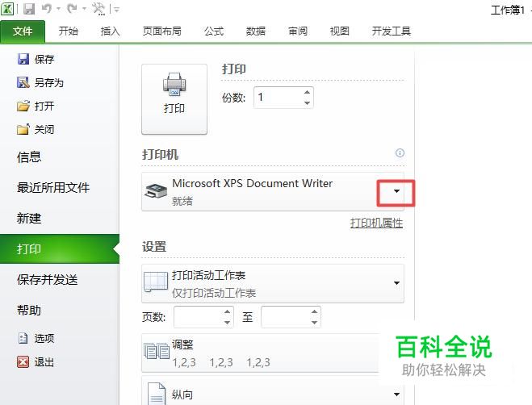Screen dimensions: 532x405
Task: Switch to the 页面布局 ribbon tab
Action: pyautogui.click(x=161, y=31)
